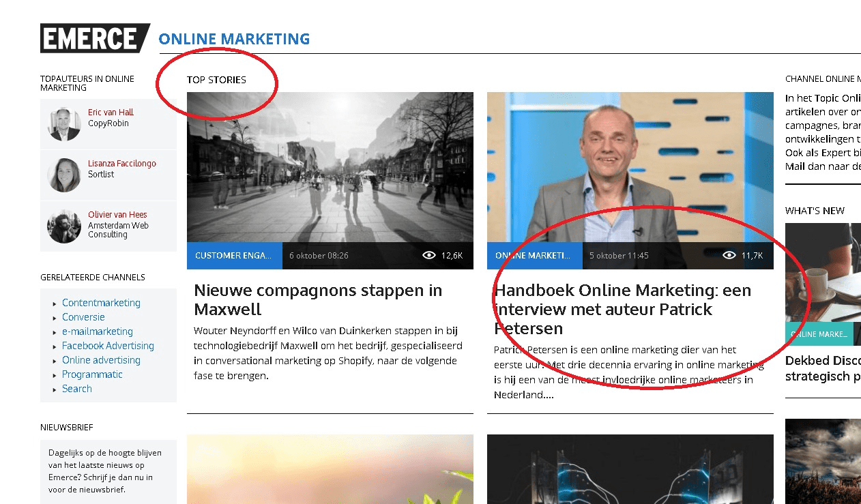
Task: Open the Nieuwe compagnons stappen in Maxwell headline
Action: (318, 300)
